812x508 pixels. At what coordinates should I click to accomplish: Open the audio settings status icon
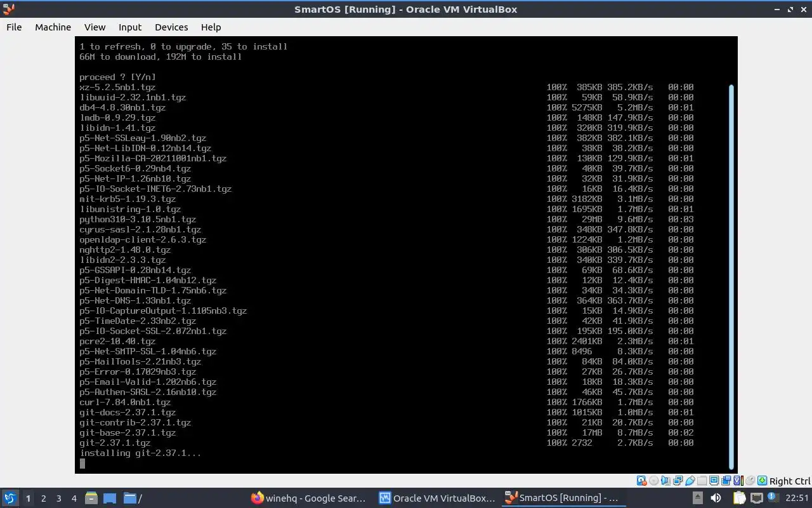[666, 481]
